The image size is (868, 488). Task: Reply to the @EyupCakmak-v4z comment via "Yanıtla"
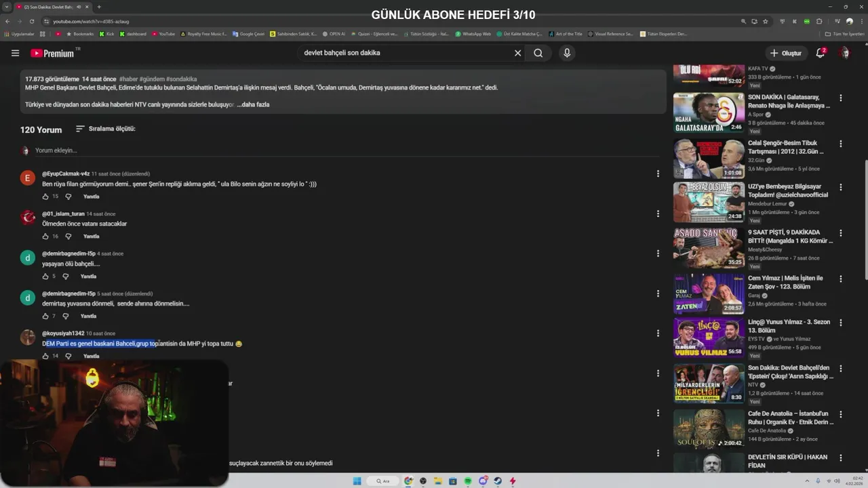coord(91,197)
